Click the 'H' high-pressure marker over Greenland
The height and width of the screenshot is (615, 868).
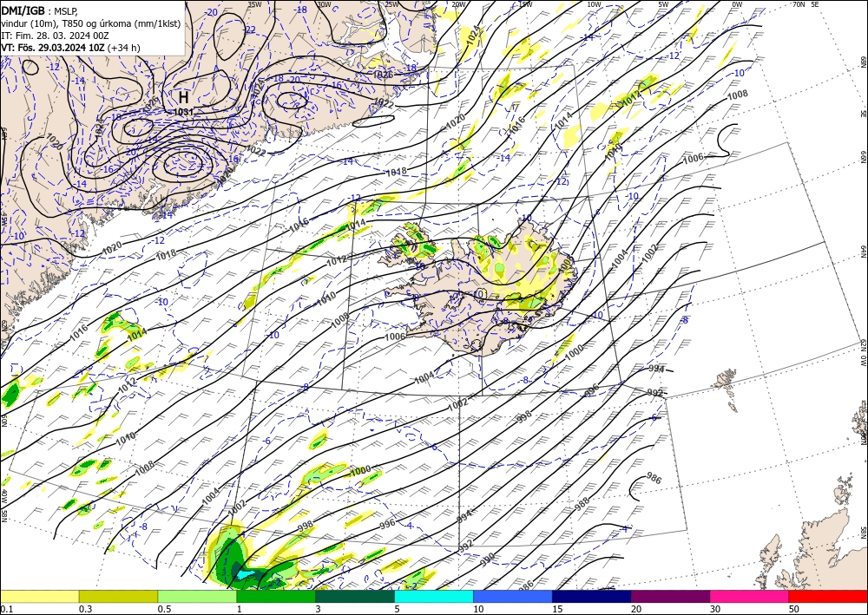tap(183, 98)
